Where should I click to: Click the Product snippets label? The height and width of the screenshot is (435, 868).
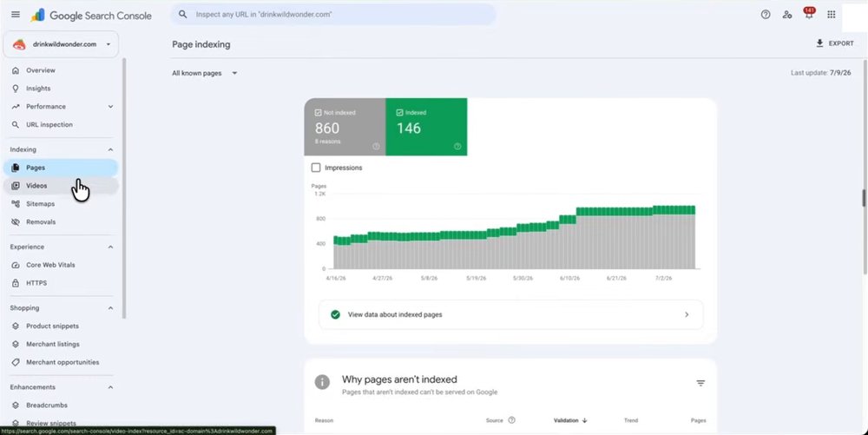[x=53, y=326]
